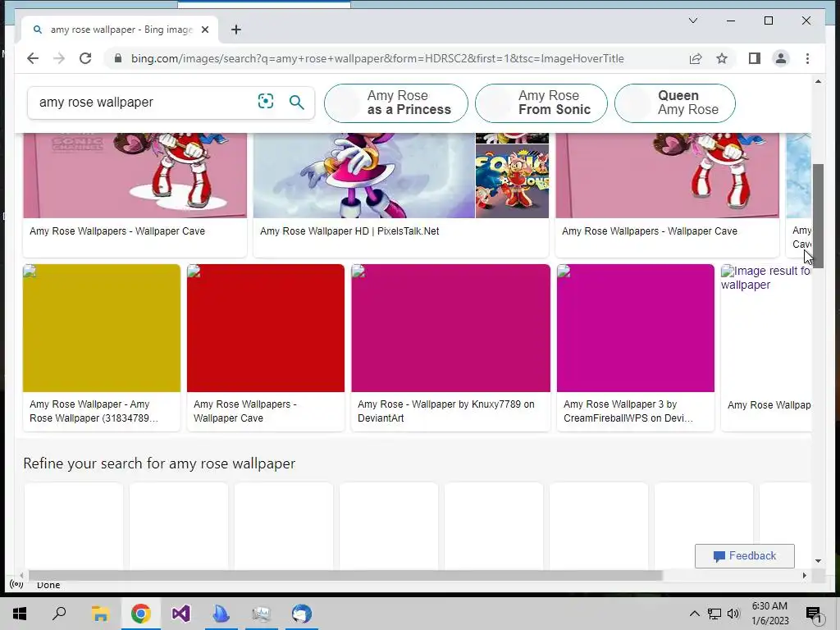Click Amy Rose Wallpaper 3 by CreamFireballWPS caption
This screenshot has width=840, height=630.
[x=628, y=411]
